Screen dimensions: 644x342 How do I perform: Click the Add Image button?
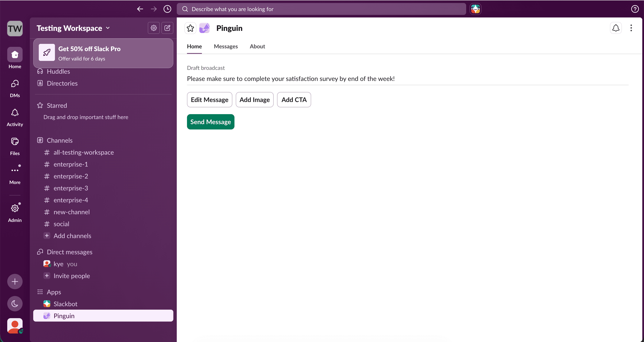[x=254, y=100]
